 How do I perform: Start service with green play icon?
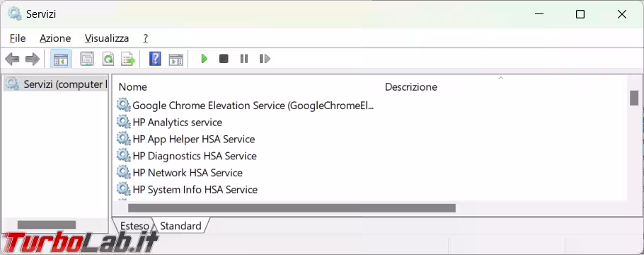click(204, 59)
